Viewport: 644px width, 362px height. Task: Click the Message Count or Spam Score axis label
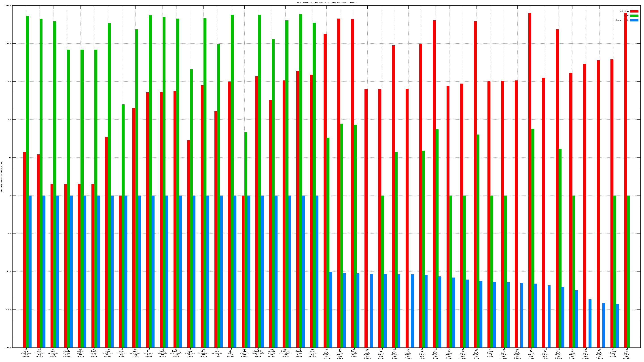tap(2, 177)
